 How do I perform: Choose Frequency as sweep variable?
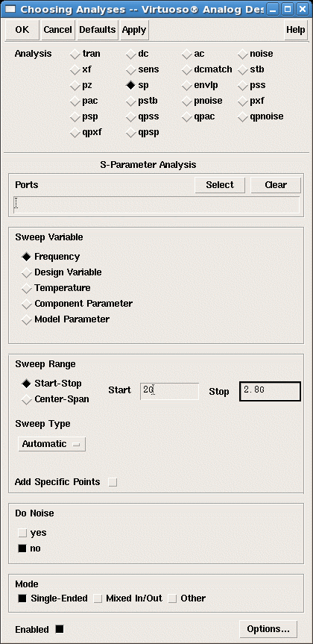tap(27, 257)
